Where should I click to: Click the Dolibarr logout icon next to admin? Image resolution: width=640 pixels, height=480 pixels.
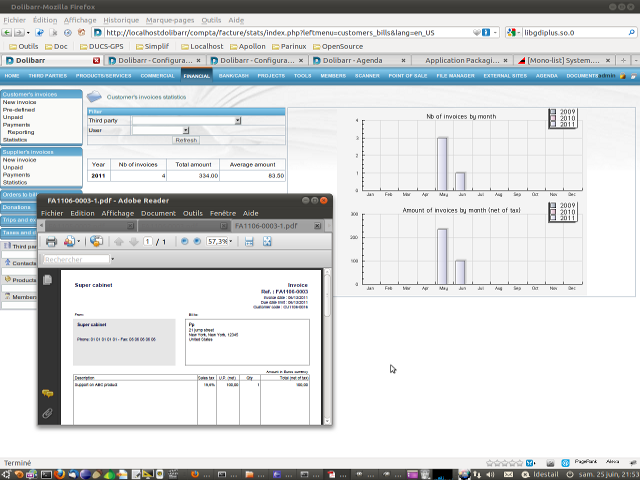[623, 76]
